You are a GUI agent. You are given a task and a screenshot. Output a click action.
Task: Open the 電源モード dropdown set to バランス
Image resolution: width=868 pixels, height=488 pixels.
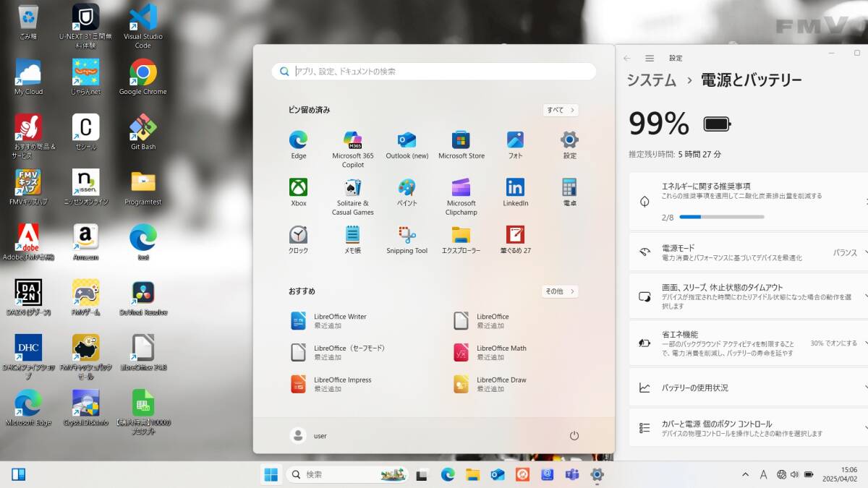[748, 252]
